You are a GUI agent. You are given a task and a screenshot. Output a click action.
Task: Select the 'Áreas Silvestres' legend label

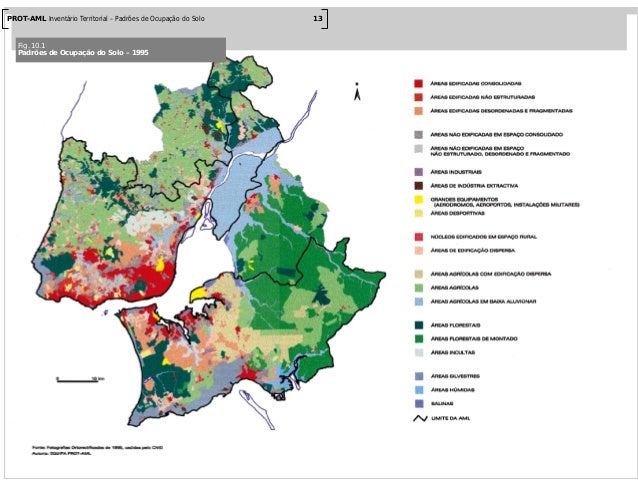coord(455,376)
